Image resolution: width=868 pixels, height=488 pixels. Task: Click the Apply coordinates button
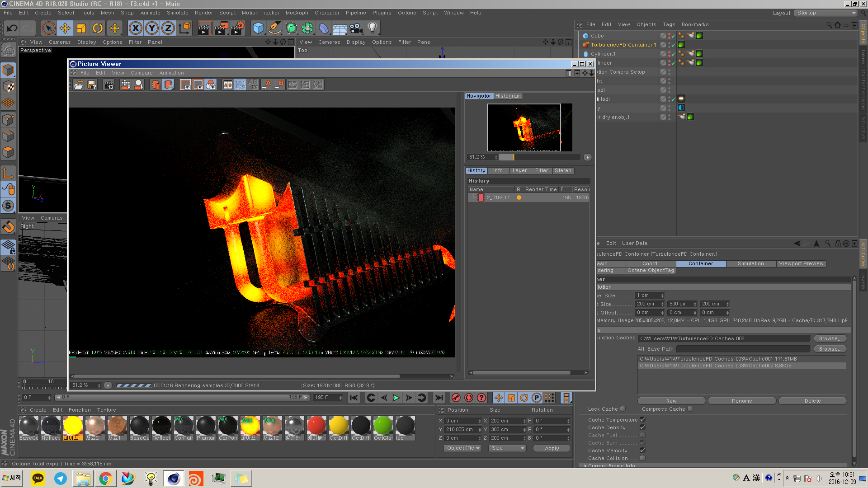tap(552, 448)
